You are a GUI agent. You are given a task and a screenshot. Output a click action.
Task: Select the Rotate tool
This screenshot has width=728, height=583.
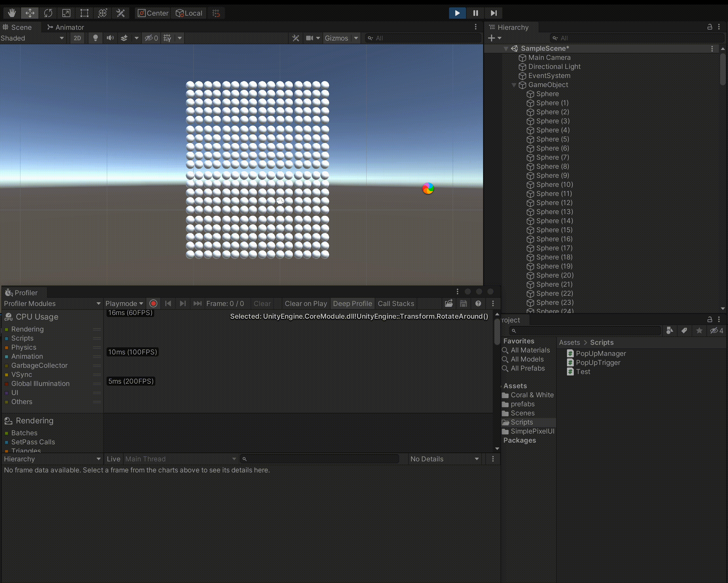pyautogui.click(x=48, y=13)
